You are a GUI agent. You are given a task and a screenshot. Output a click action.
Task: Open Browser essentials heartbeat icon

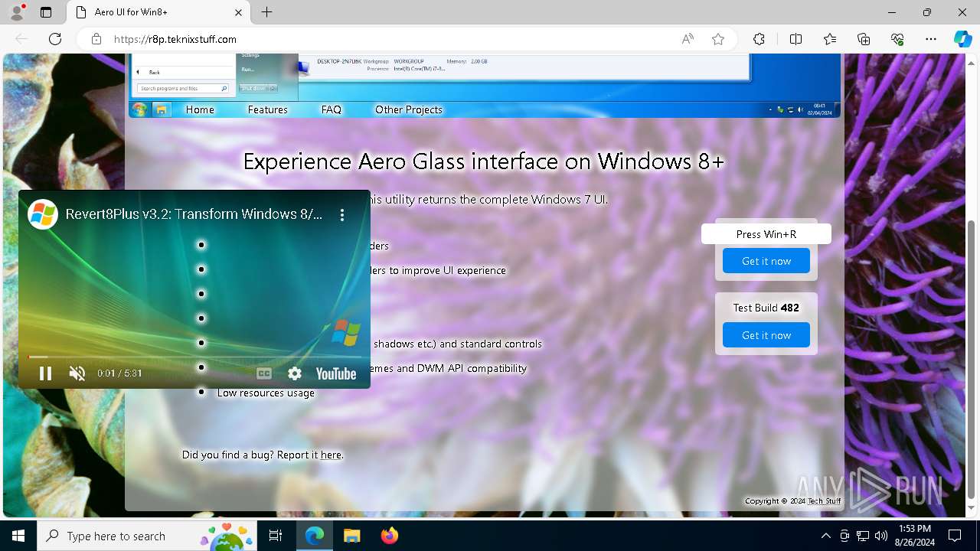897,39
